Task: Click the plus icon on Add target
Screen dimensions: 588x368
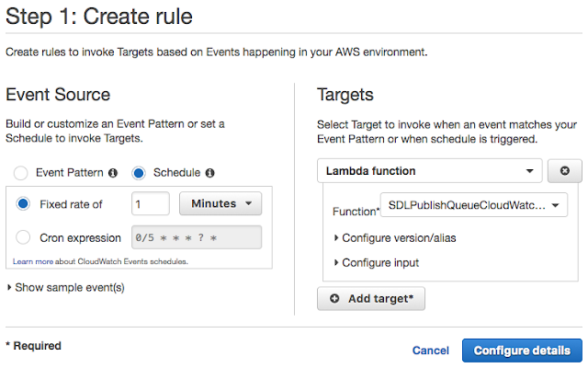Action: (334, 299)
